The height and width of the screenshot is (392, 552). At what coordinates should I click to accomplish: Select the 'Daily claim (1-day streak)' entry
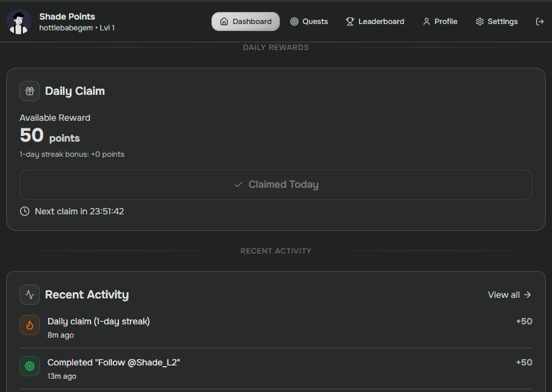click(276, 328)
